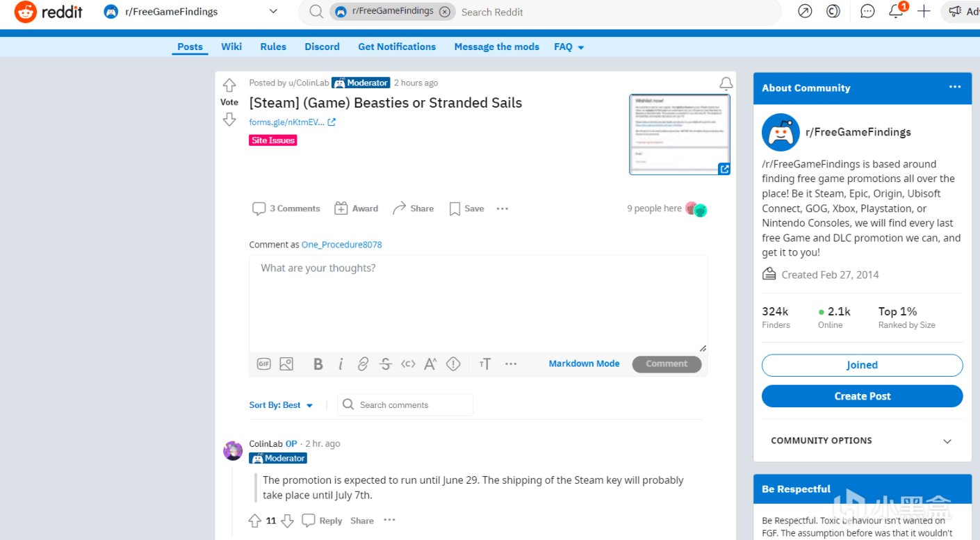Click the post notification bell icon
This screenshot has height=540, width=980.
click(x=726, y=84)
